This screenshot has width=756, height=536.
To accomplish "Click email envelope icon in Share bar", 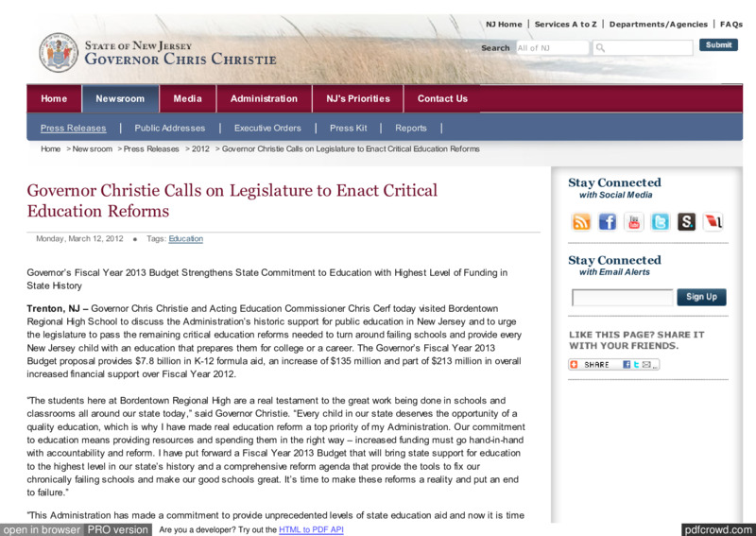I will [x=646, y=364].
